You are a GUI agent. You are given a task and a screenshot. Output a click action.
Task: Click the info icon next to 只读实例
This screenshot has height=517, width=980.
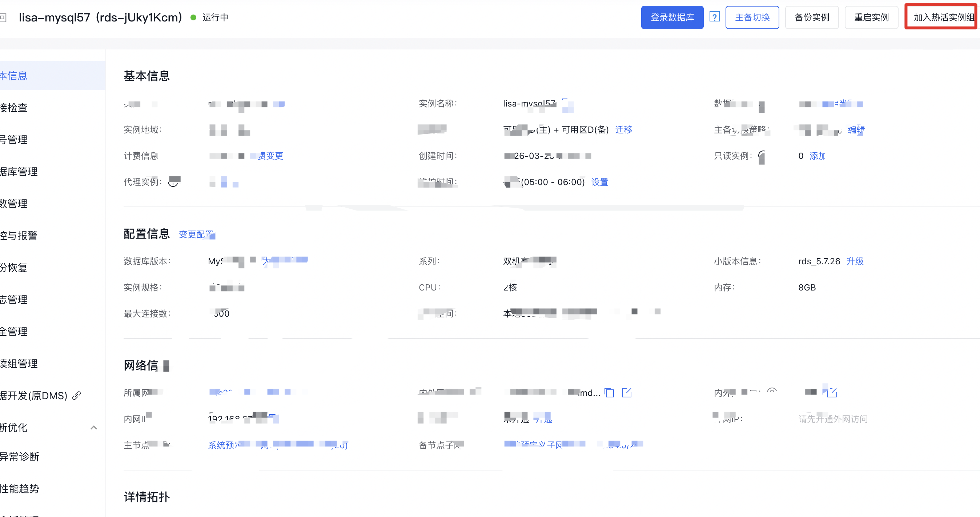[761, 156]
